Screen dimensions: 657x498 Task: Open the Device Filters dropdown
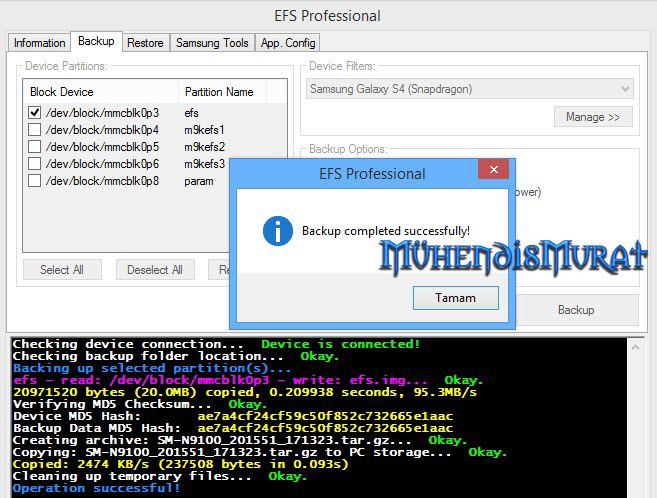469,90
